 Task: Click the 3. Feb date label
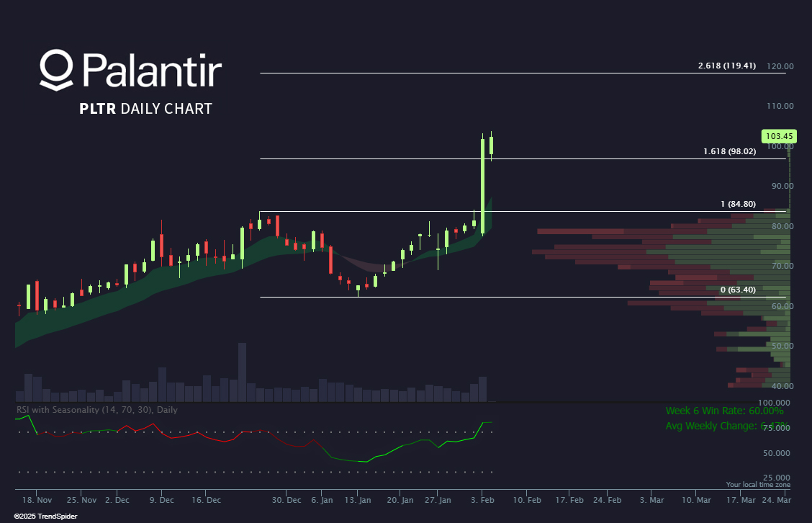click(482, 500)
